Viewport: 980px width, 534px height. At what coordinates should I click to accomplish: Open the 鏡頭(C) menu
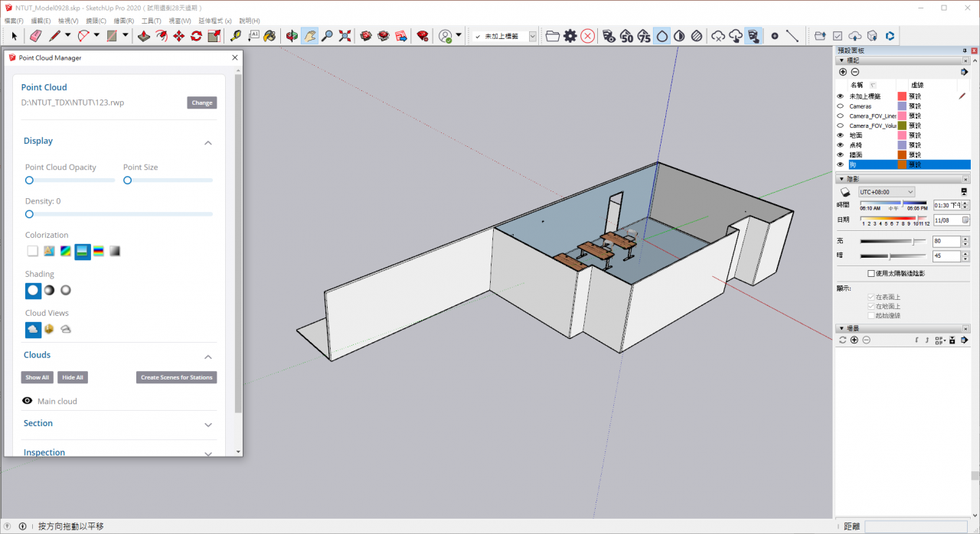pyautogui.click(x=96, y=21)
